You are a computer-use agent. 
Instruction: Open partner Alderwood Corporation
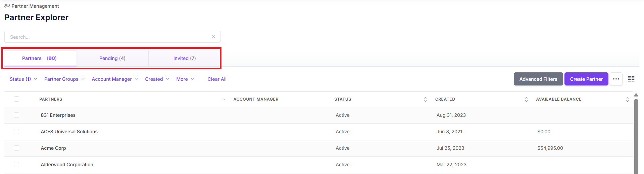(x=67, y=165)
